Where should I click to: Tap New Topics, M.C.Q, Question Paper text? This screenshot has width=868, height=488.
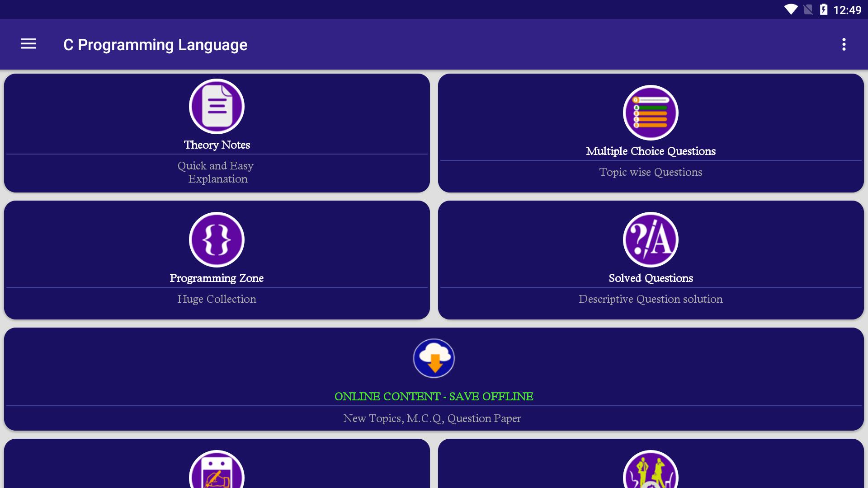click(432, 418)
